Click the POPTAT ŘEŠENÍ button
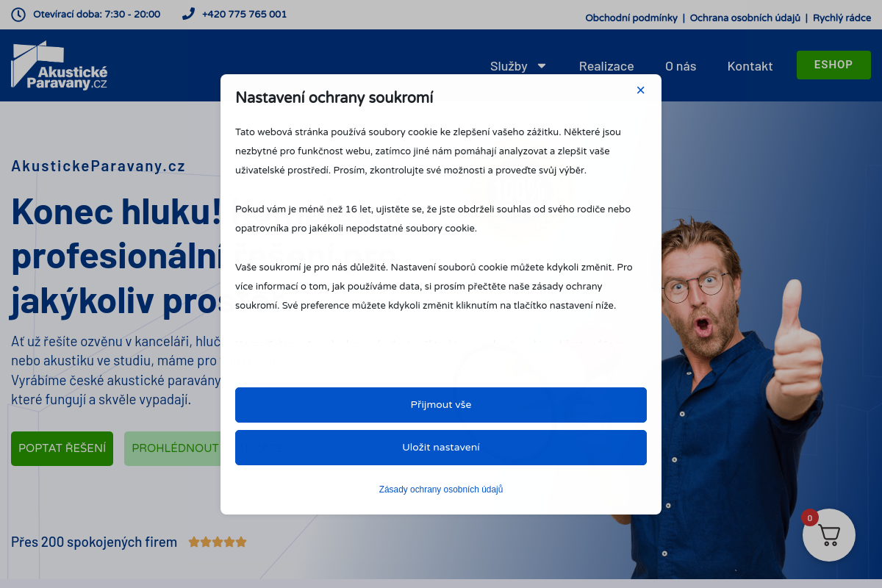 pyautogui.click(x=62, y=448)
